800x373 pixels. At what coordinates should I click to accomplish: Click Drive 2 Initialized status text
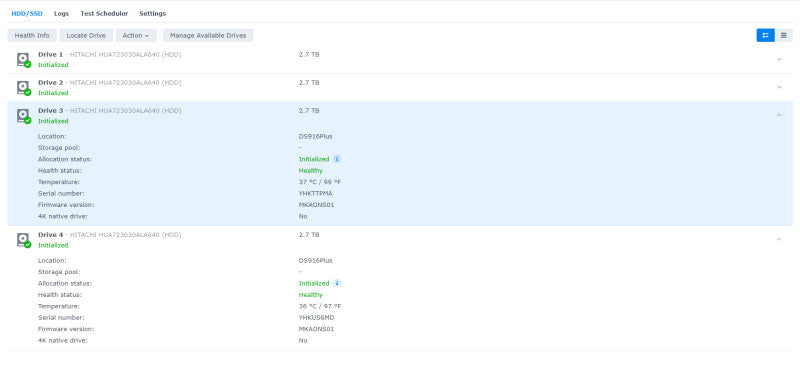(x=53, y=93)
